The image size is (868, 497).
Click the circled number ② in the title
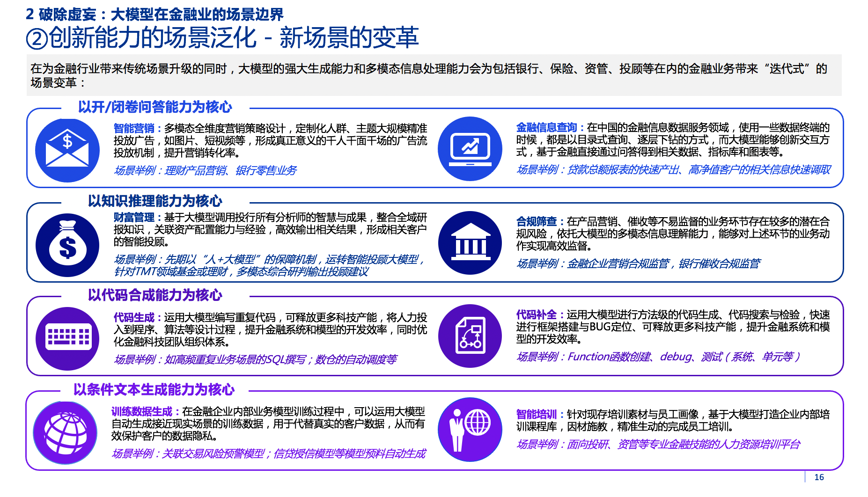(x=37, y=39)
